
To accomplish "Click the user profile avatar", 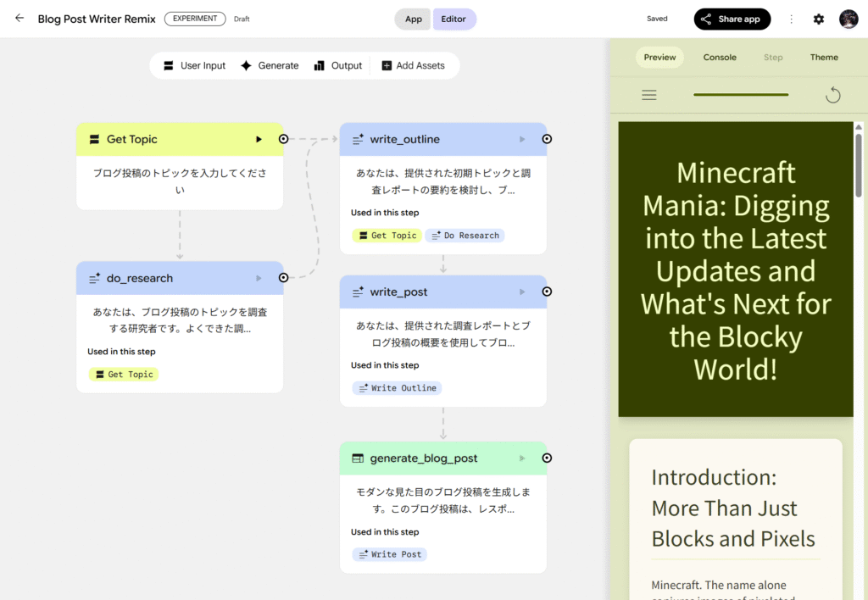I will (x=849, y=19).
